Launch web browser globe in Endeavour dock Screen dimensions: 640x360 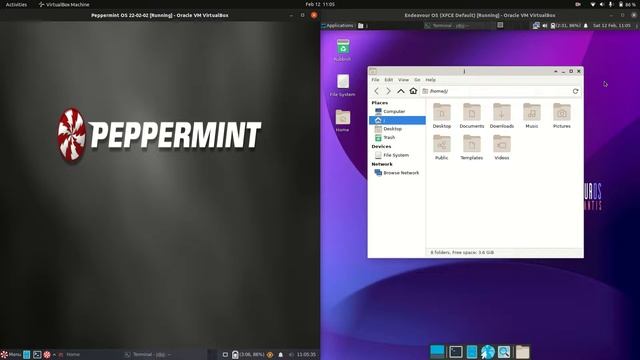tap(488, 351)
